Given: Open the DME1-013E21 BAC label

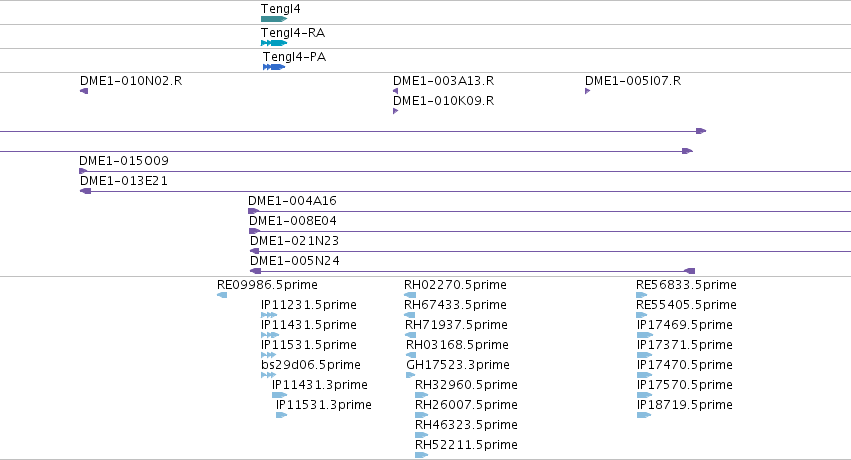Looking at the screenshot, I should [124, 181].
